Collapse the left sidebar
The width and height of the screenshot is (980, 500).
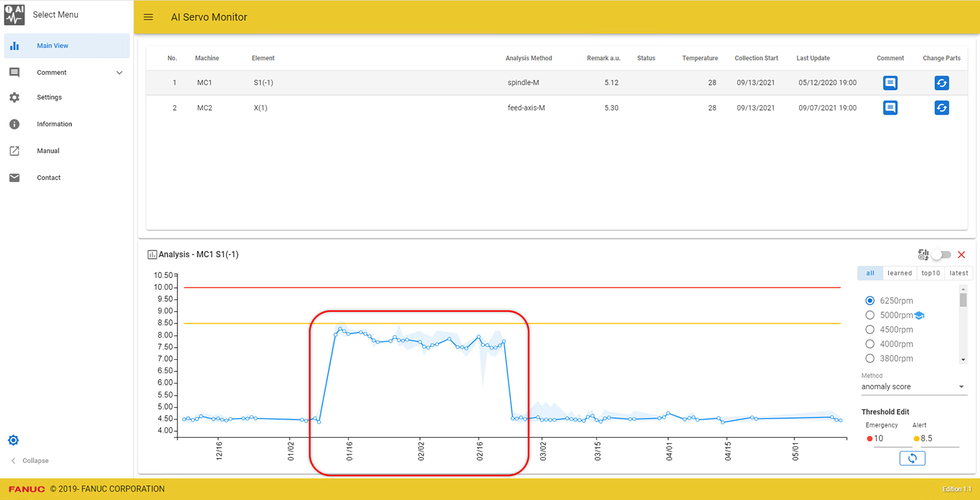click(31, 460)
